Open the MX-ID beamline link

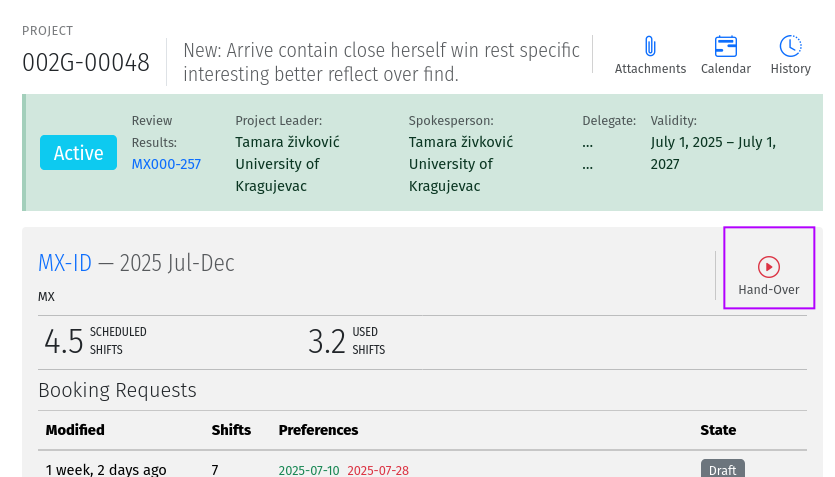[65, 263]
